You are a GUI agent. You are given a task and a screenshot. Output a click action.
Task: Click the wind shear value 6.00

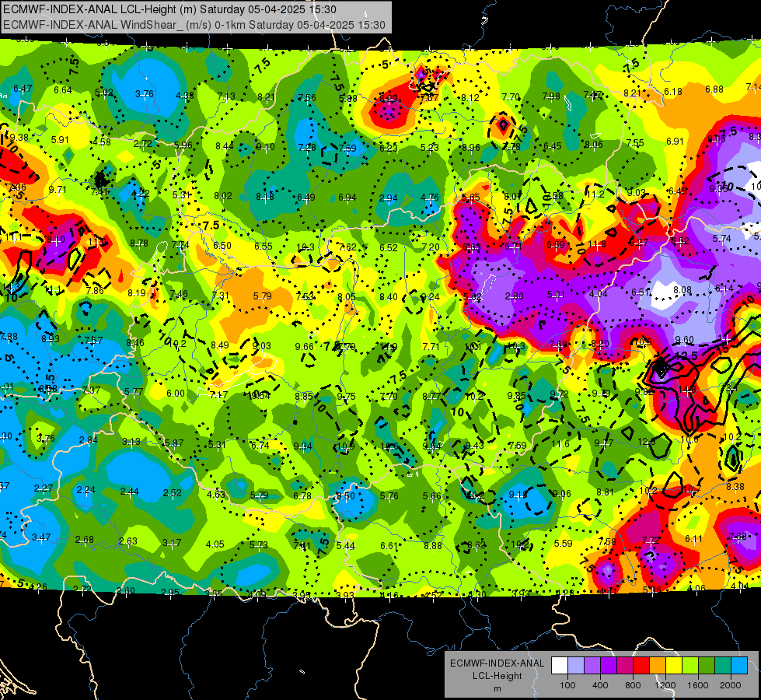(x=176, y=394)
